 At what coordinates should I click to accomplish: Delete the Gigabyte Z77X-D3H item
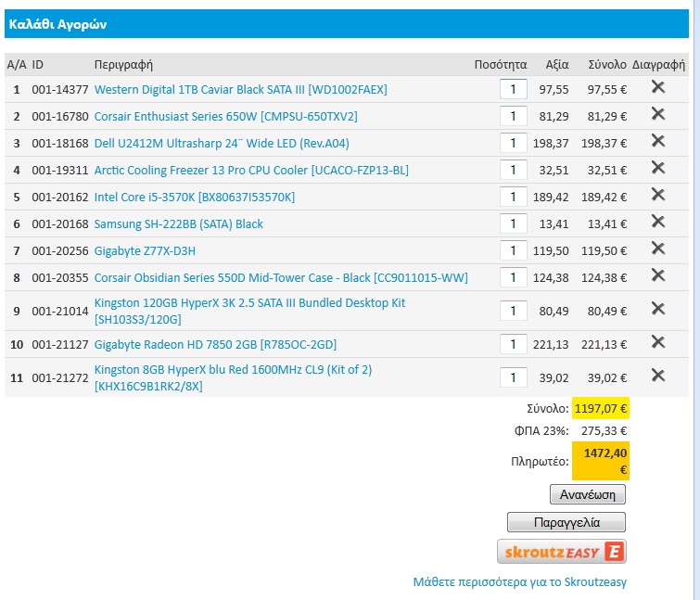click(x=658, y=249)
